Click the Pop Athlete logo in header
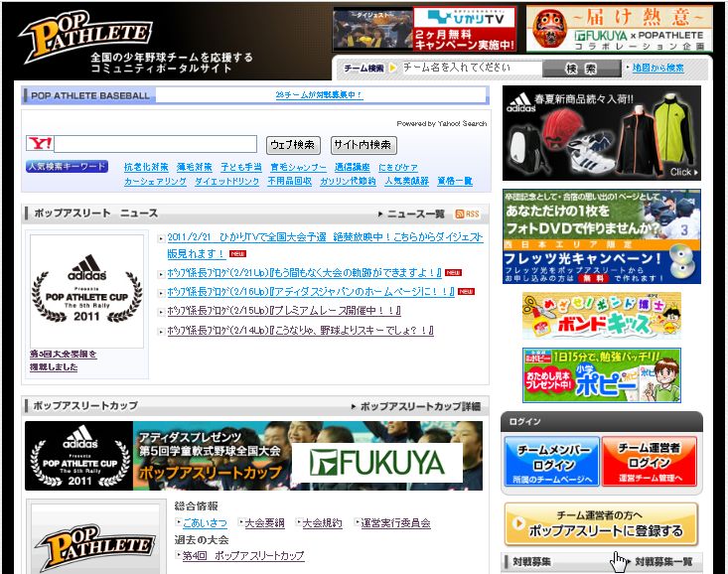728x574 pixels. point(85,36)
